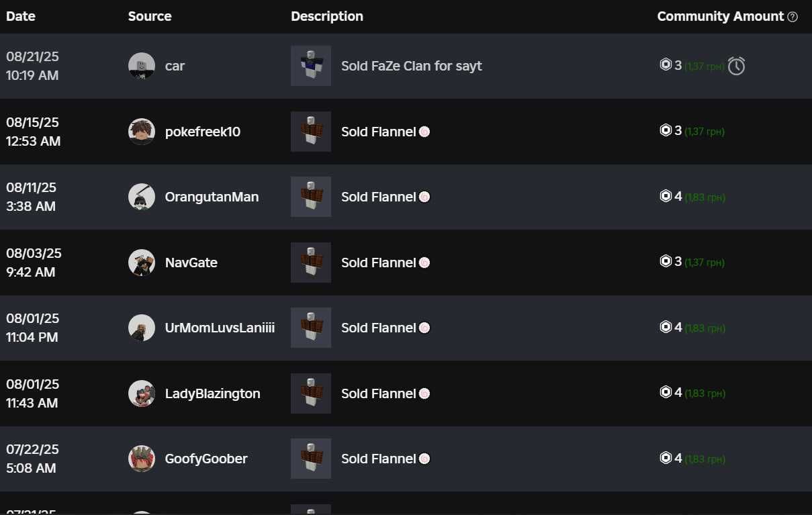Image resolution: width=812 pixels, height=515 pixels.
Task: Click OrangutanMan's profile avatar
Action: coord(142,197)
